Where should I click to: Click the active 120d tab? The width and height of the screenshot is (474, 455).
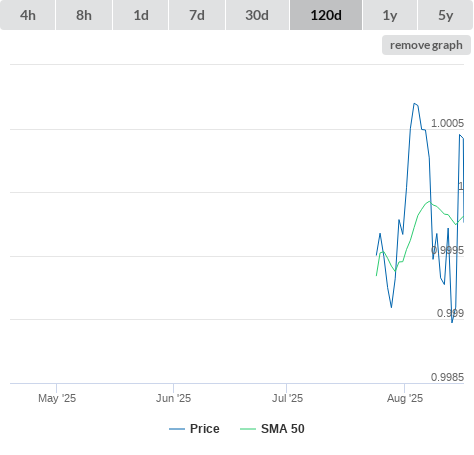click(326, 15)
